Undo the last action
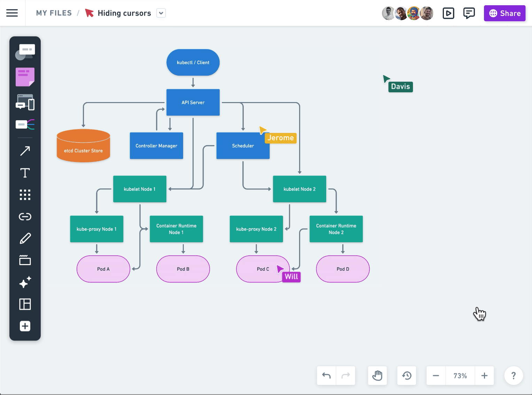This screenshot has height=395, width=532. [326, 375]
